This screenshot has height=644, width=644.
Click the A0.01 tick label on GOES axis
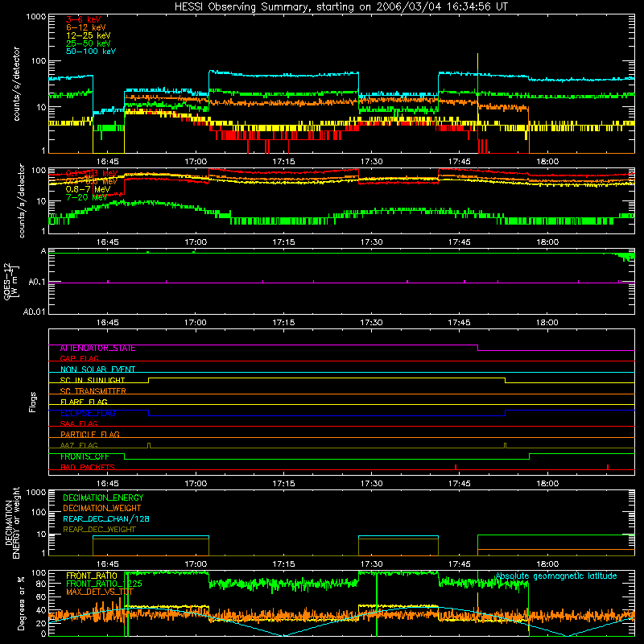click(35, 312)
